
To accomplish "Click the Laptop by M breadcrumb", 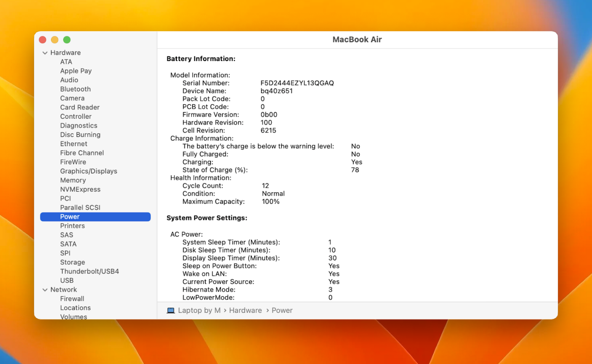I will [200, 310].
